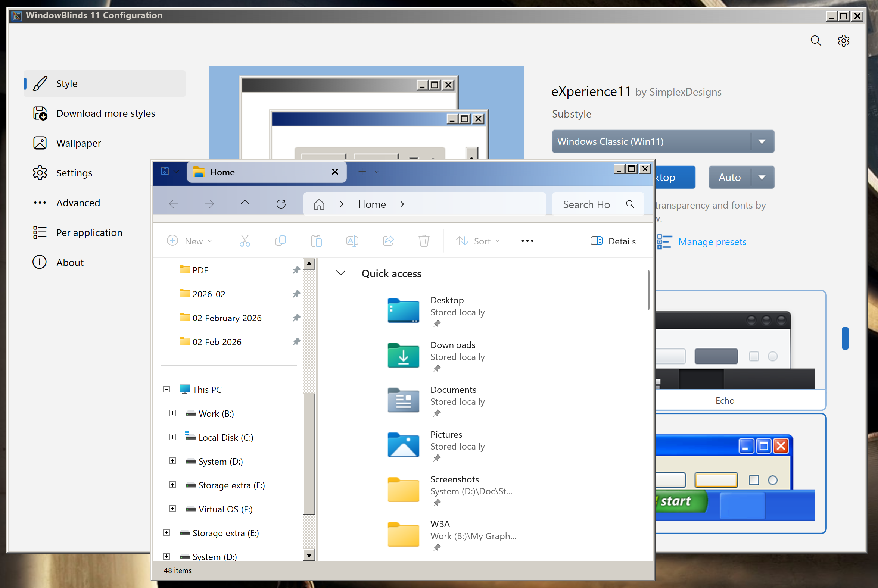
Task: Click the Up arrow navigation icon
Action: click(x=245, y=204)
